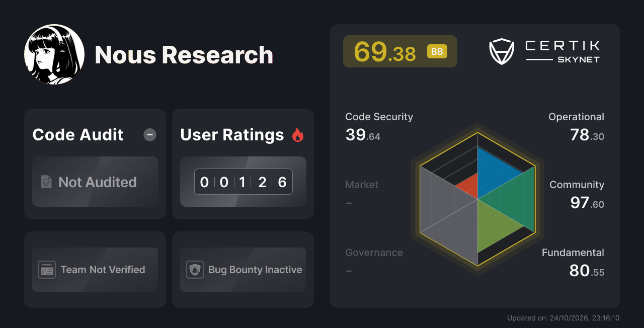
Task: Click the Community score 97.60
Action: click(x=587, y=203)
